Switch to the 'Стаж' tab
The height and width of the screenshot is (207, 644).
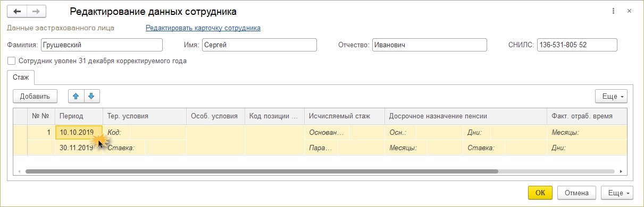(x=21, y=77)
